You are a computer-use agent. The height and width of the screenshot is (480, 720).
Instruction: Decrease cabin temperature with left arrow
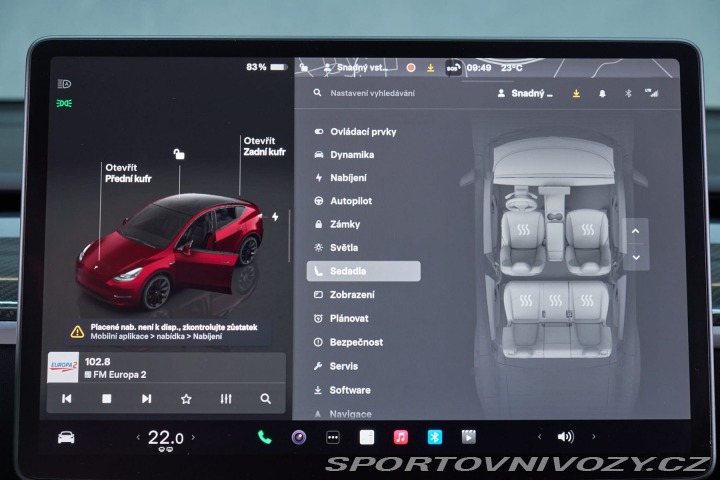(x=138, y=438)
